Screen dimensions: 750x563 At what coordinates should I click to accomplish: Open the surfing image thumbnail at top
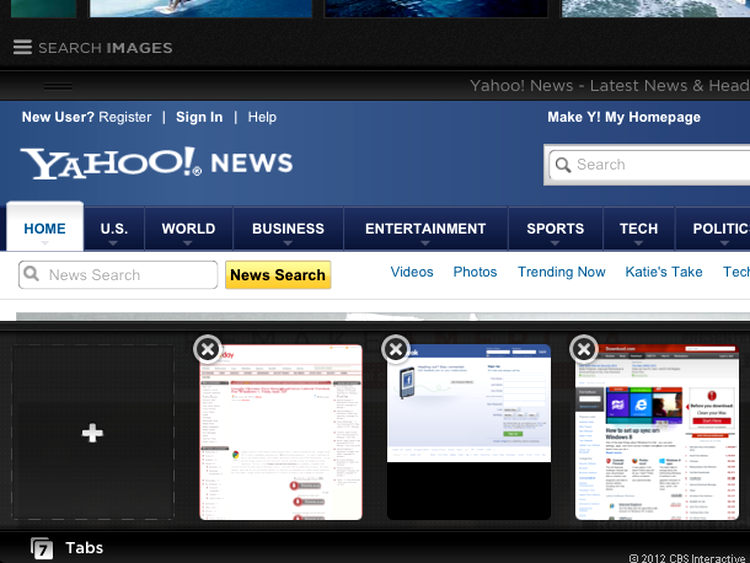click(201, 9)
